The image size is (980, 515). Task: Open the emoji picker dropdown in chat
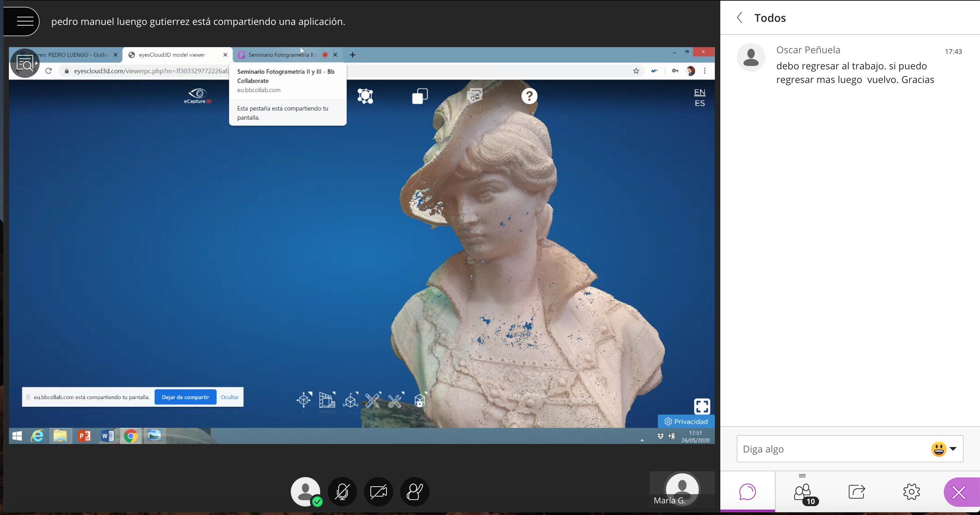944,449
